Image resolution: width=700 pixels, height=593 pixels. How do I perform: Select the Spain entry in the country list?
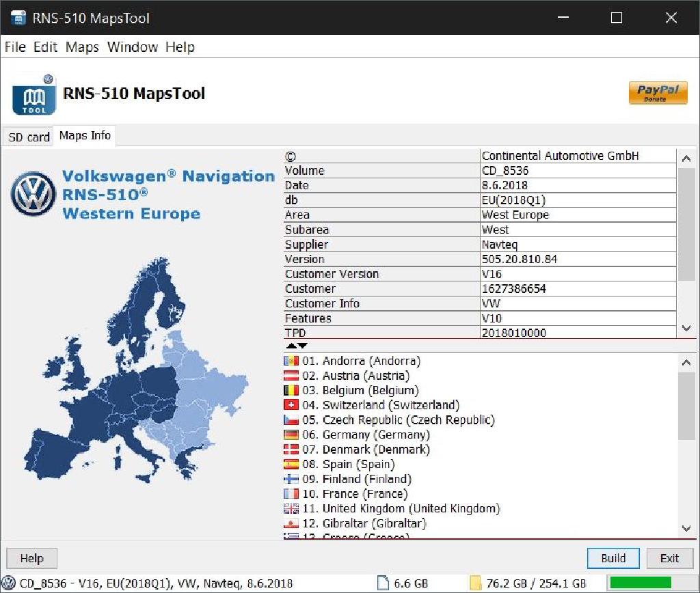tap(355, 465)
